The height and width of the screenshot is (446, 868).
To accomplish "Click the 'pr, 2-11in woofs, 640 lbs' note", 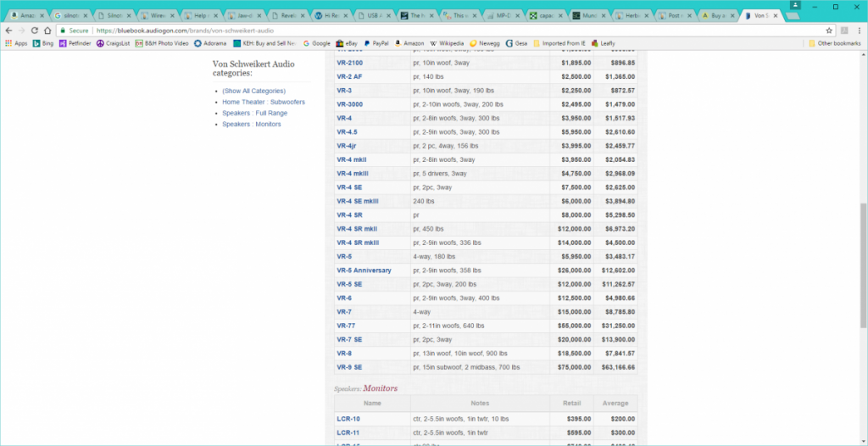I will pos(448,326).
